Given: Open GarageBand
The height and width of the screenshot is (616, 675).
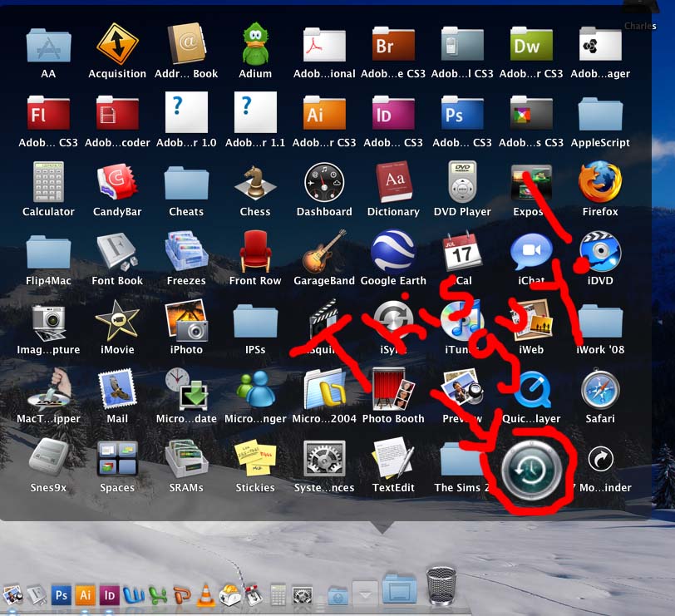Looking at the screenshot, I should click(324, 251).
